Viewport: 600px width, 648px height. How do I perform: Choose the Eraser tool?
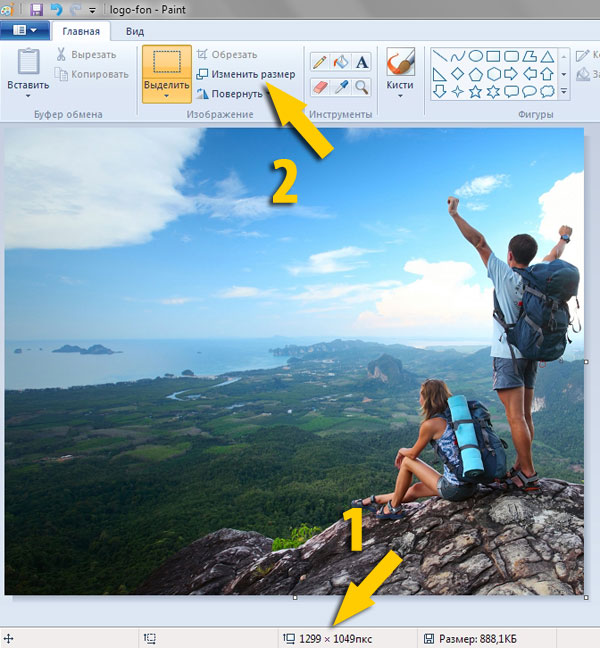(x=320, y=87)
